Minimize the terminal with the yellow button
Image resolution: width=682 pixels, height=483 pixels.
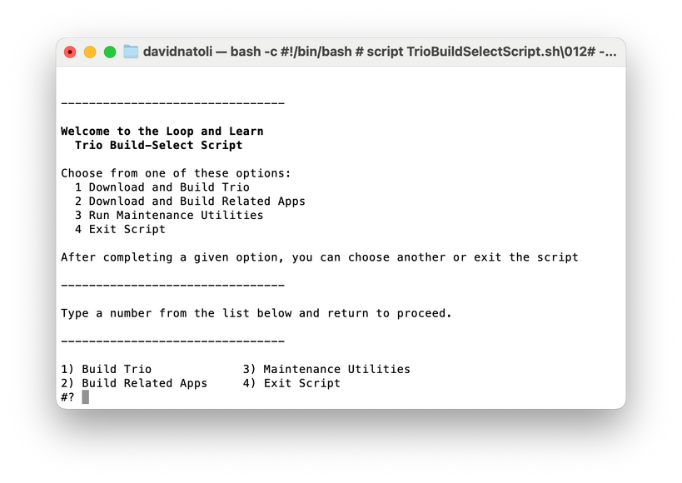coord(90,52)
